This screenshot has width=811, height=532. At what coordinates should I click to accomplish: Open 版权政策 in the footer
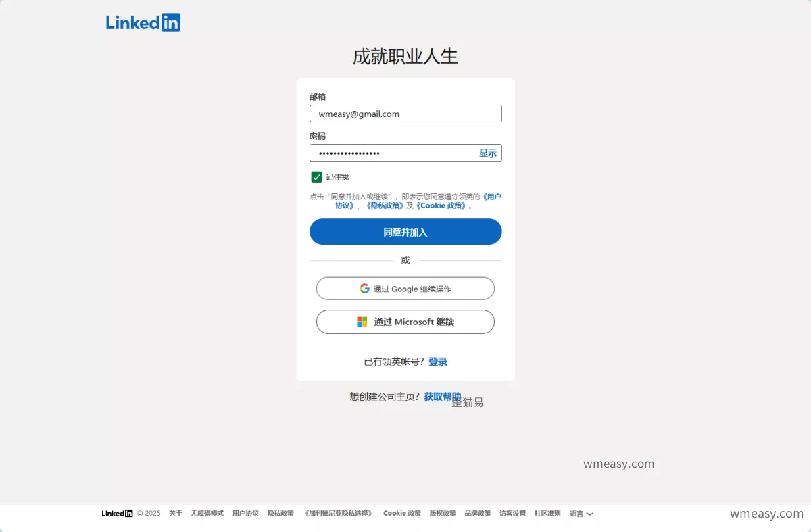point(443,514)
